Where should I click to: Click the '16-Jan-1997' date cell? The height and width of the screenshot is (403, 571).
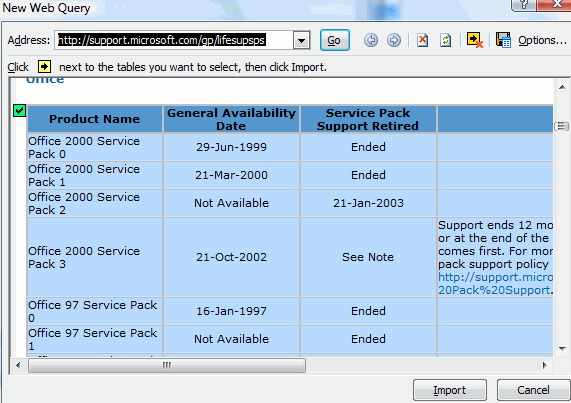click(231, 311)
